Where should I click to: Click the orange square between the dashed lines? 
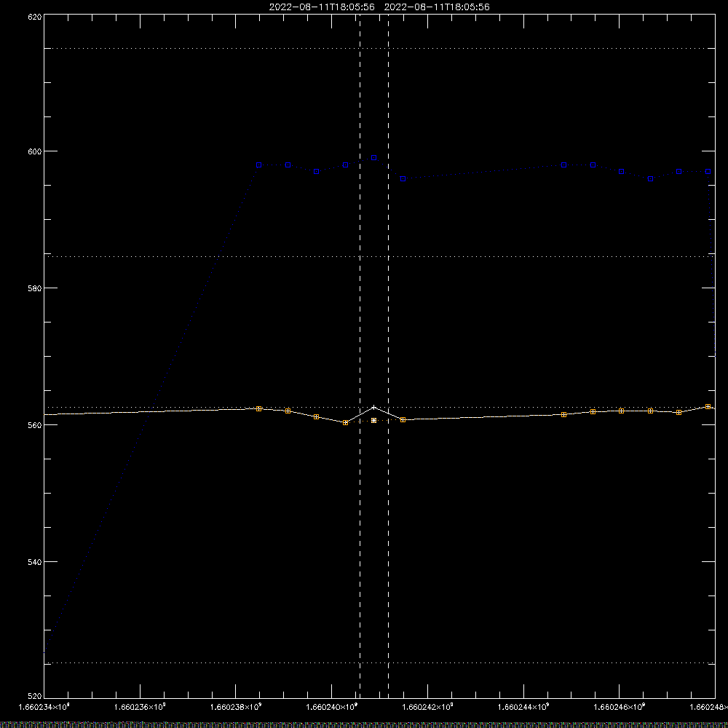click(373, 421)
